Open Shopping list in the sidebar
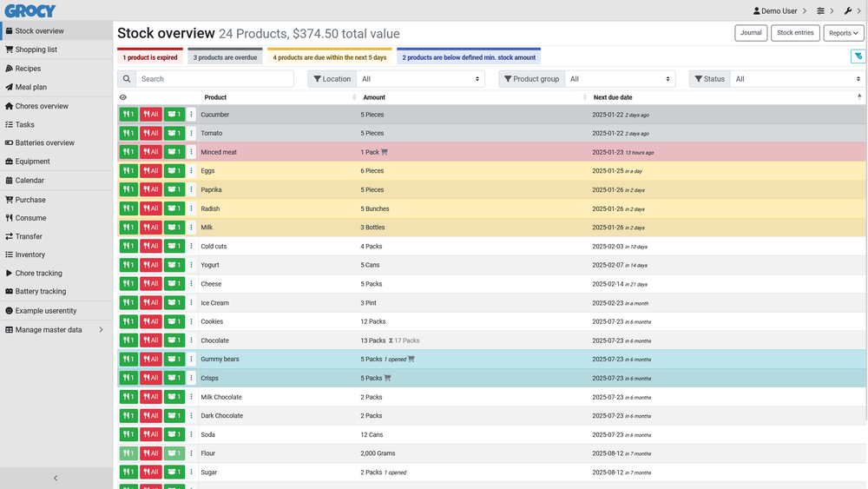The image size is (868, 489). coord(36,50)
